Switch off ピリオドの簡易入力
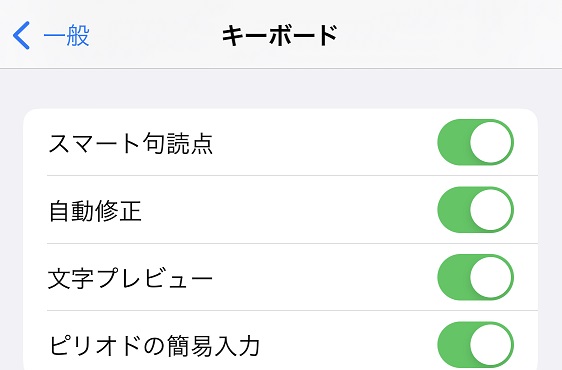The image size is (562, 370). coord(476,345)
